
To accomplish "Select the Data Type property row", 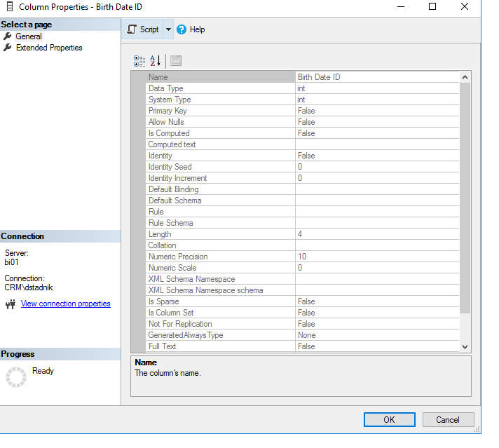I will [302, 88].
